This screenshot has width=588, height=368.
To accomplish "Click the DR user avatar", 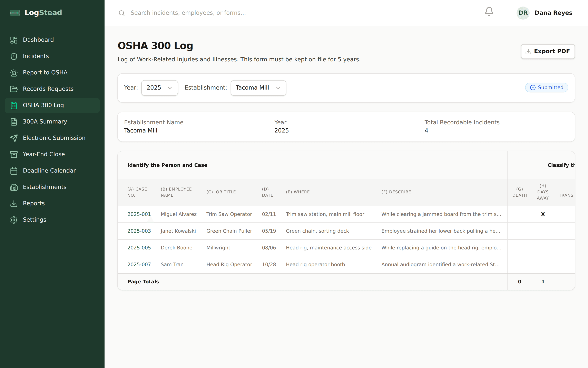I will click(523, 13).
